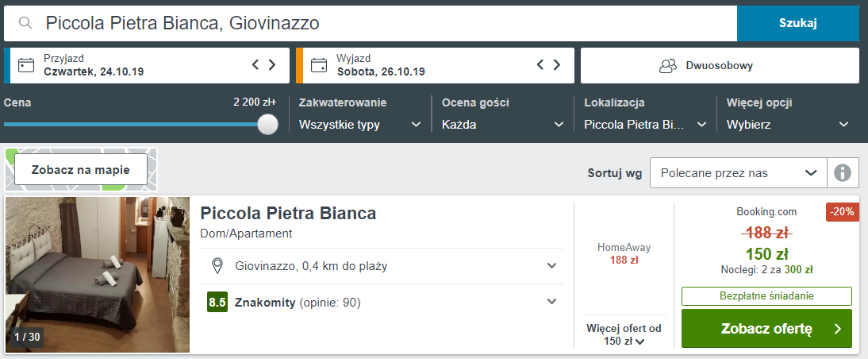Click the sort info icon
The height and width of the screenshot is (359, 868).
(x=843, y=172)
